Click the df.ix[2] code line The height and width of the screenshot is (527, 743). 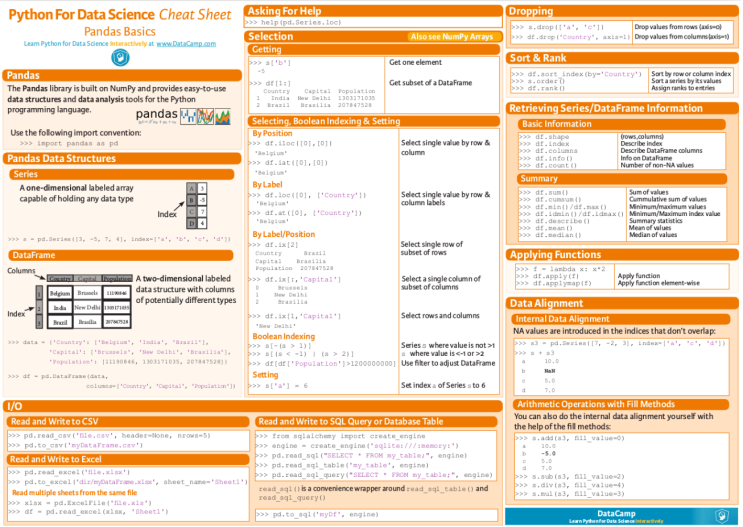click(x=274, y=245)
